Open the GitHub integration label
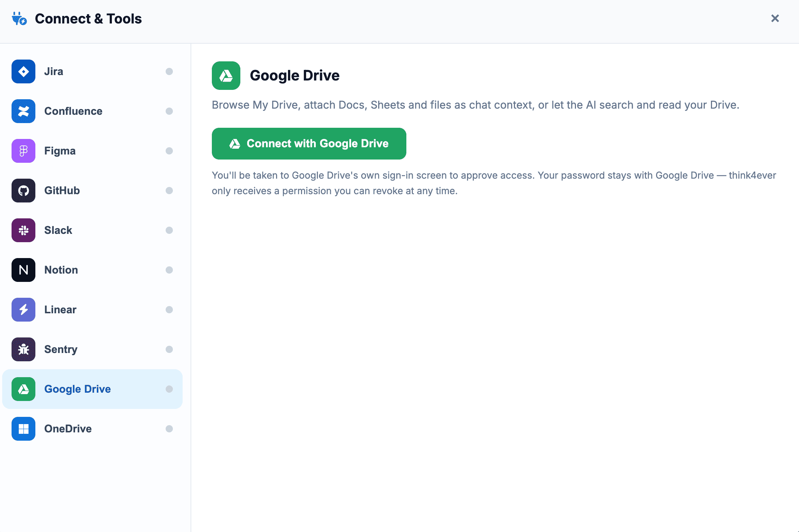The width and height of the screenshot is (799, 532). tap(62, 191)
